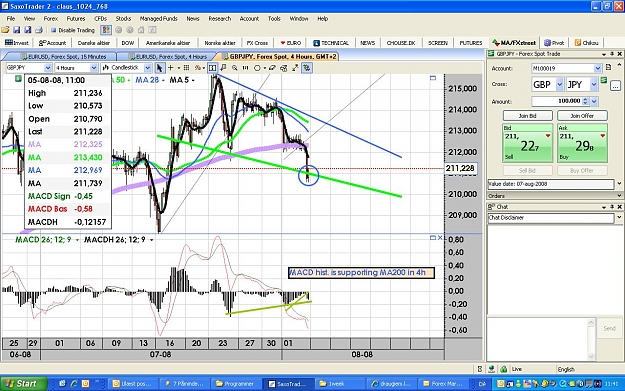Image resolution: width=625 pixels, height=391 pixels.
Task: Click the print icon in the top toolbar
Action: pos(39,30)
